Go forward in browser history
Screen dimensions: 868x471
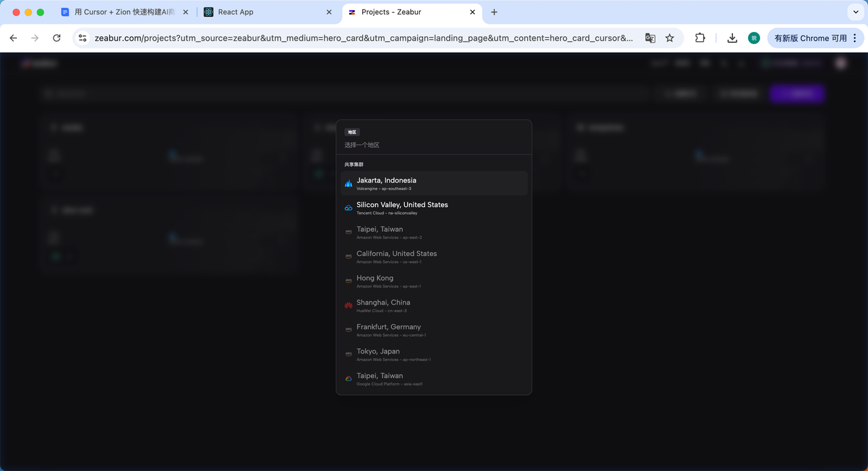point(35,38)
